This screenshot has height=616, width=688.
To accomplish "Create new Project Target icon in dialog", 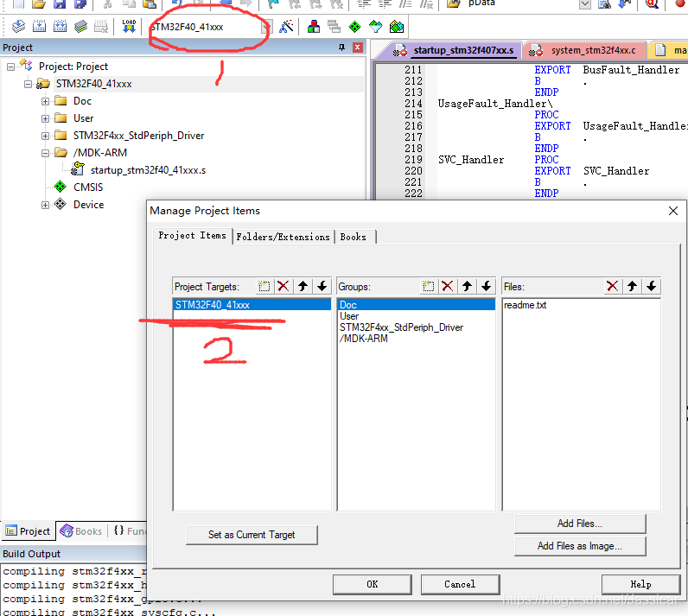I will click(x=264, y=286).
